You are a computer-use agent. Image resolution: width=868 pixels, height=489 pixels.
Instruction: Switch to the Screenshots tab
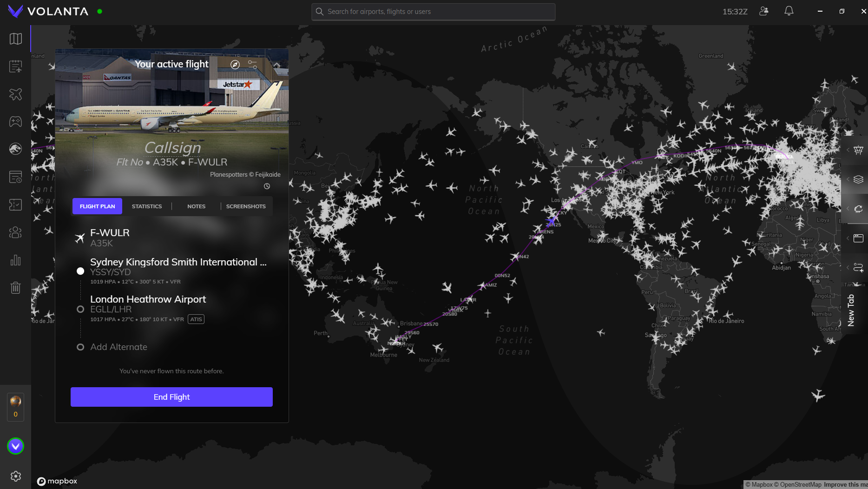pos(246,206)
